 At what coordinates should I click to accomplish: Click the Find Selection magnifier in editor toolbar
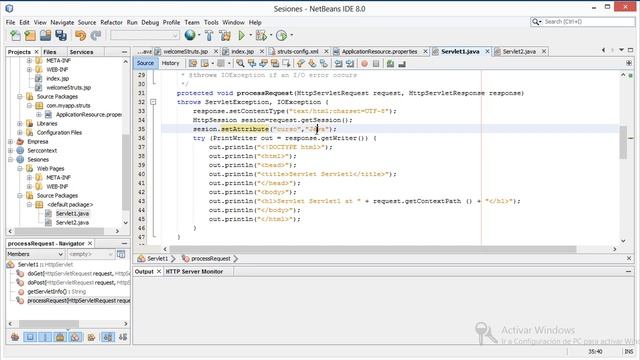(x=240, y=63)
